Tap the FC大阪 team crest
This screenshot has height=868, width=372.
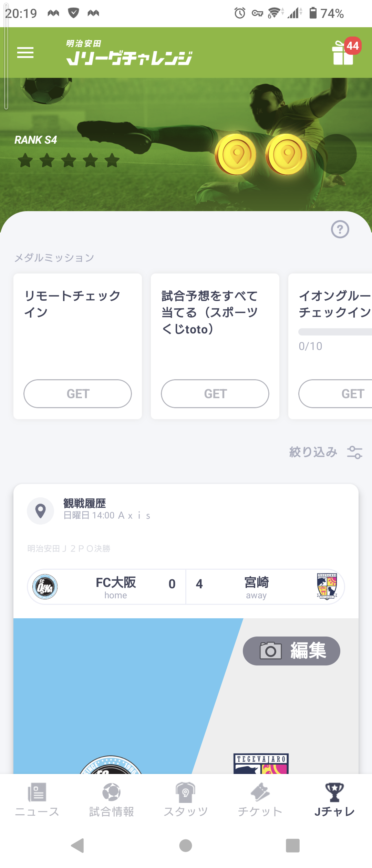tap(45, 587)
